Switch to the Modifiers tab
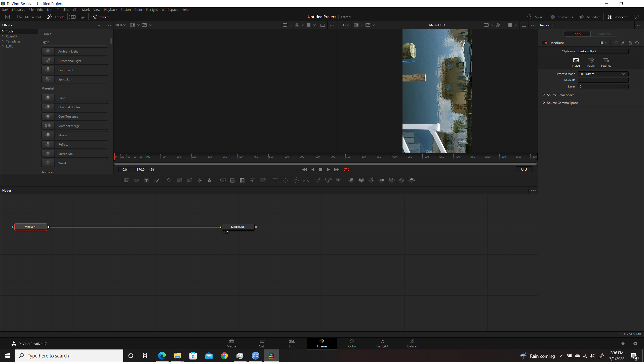 tap(604, 34)
